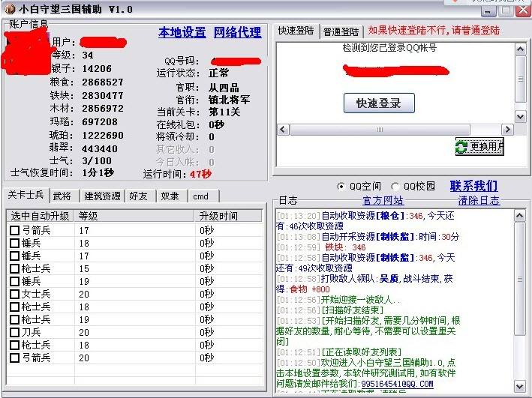Click the 清除日志 link
The height and width of the screenshot is (398, 532).
479,201
